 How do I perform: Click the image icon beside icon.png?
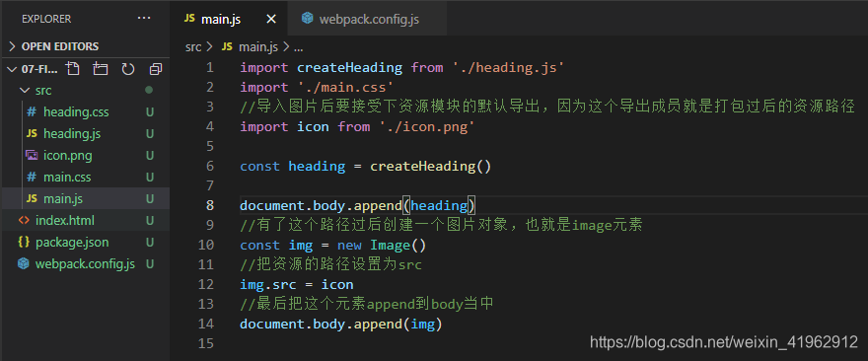(32, 156)
